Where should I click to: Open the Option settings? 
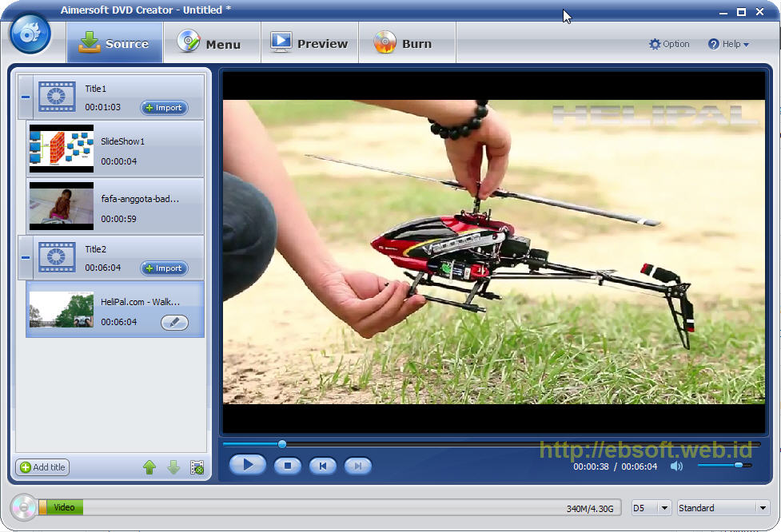click(x=669, y=44)
